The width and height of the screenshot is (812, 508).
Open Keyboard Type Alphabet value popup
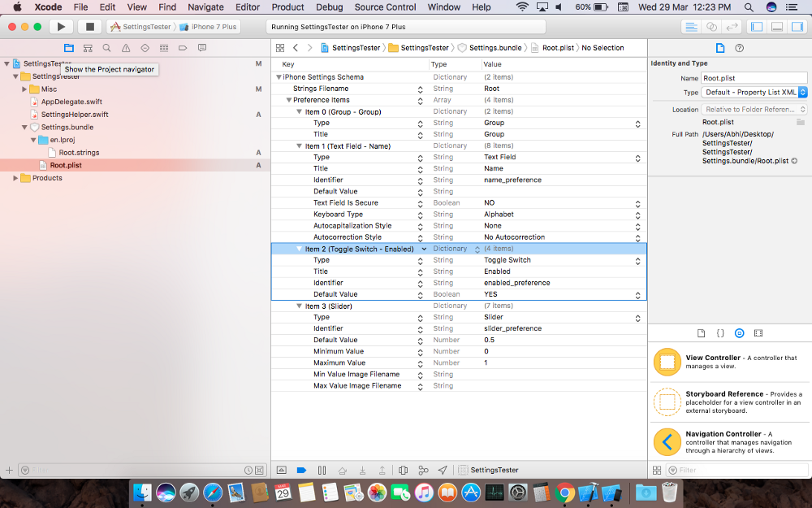(x=637, y=215)
